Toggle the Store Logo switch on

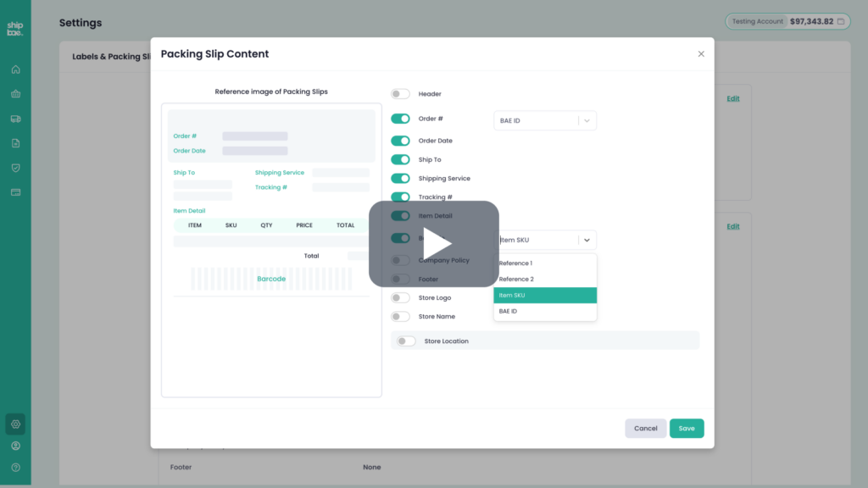(400, 297)
